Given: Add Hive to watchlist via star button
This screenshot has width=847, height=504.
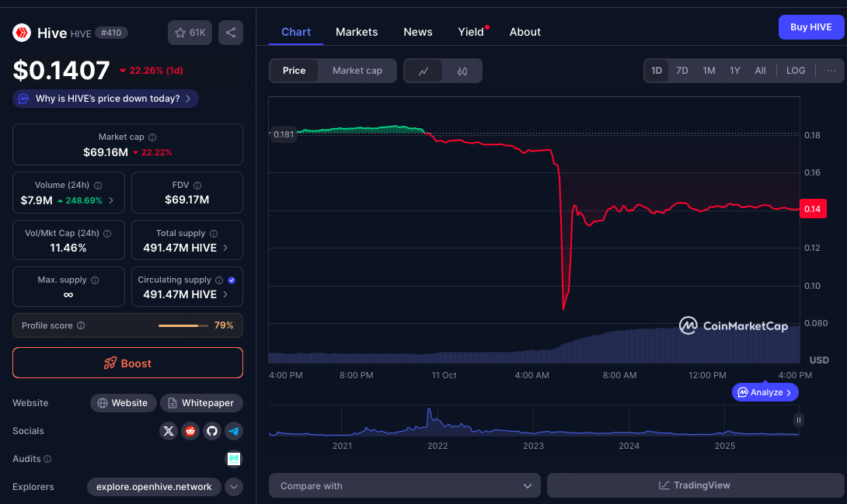Looking at the screenshot, I should [x=190, y=33].
